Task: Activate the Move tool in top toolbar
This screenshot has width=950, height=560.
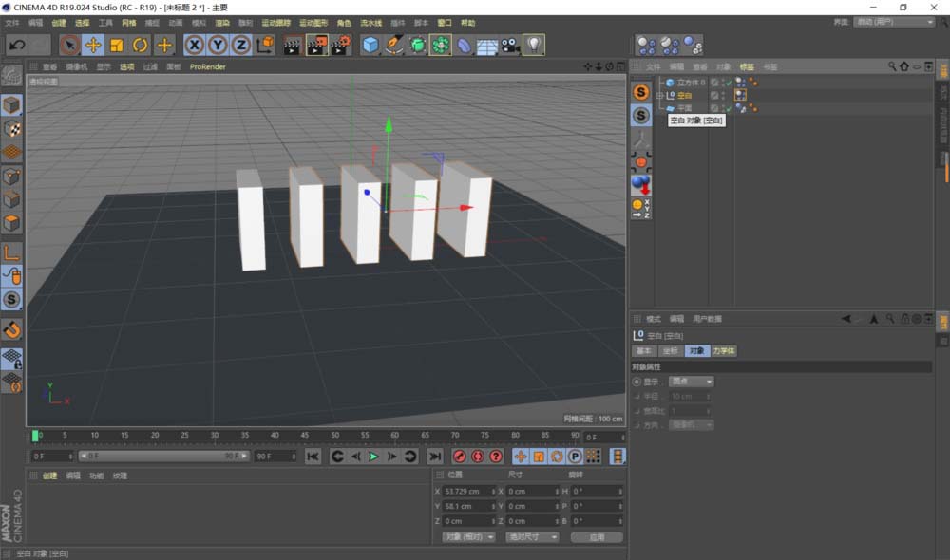Action: point(93,45)
